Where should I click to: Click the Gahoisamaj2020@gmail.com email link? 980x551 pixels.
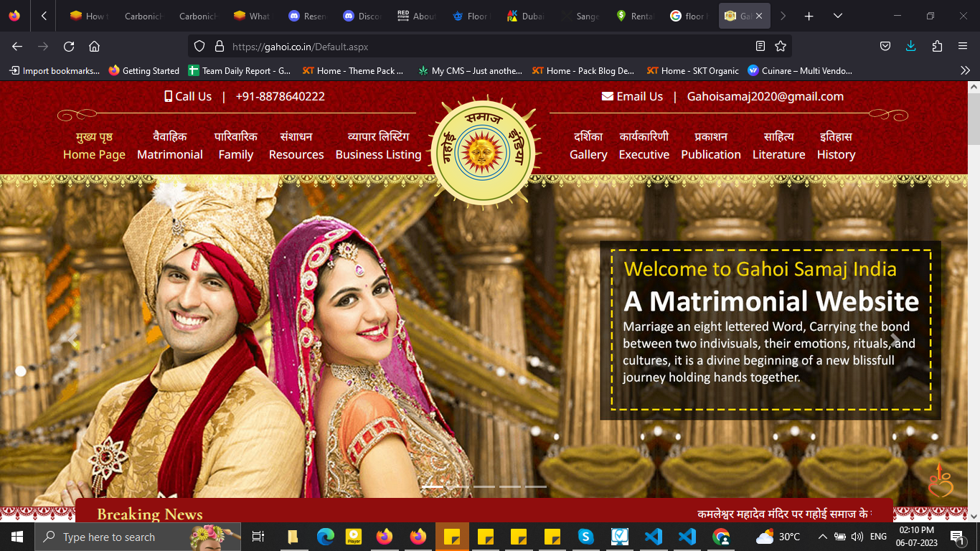(x=765, y=96)
